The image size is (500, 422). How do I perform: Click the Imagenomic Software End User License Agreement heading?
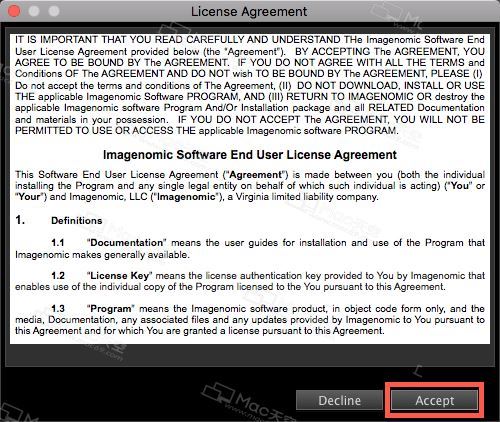click(250, 155)
